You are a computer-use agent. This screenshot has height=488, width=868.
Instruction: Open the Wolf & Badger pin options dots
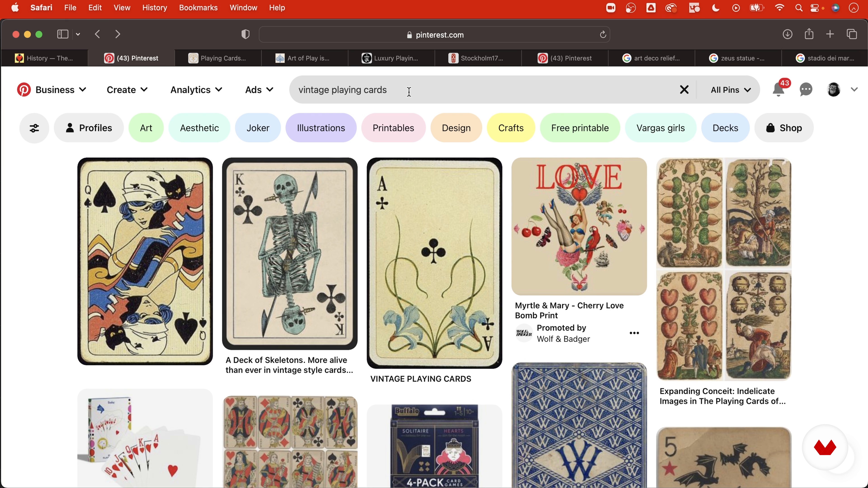coord(634,333)
